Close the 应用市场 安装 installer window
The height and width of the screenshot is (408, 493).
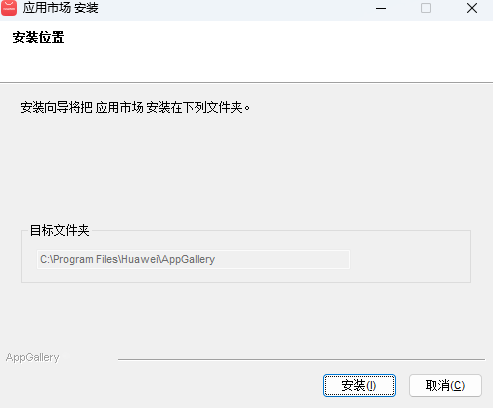472,8
